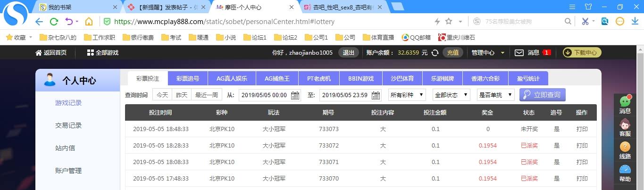Click the browser back arrow
This screenshot has width=644, height=190.
[39, 22]
